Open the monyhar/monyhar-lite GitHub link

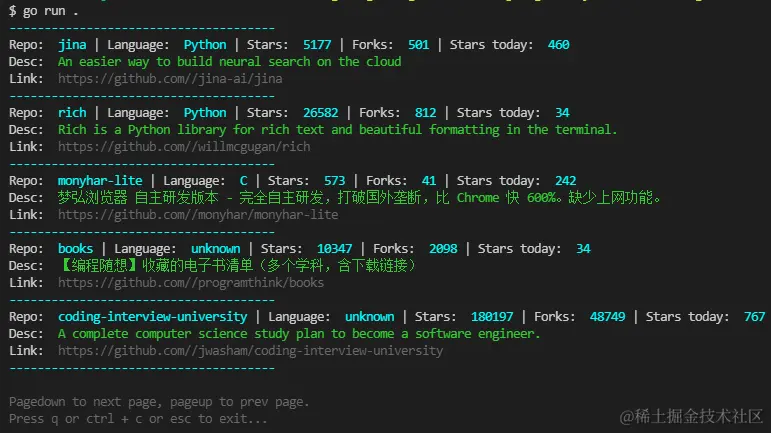pos(198,215)
